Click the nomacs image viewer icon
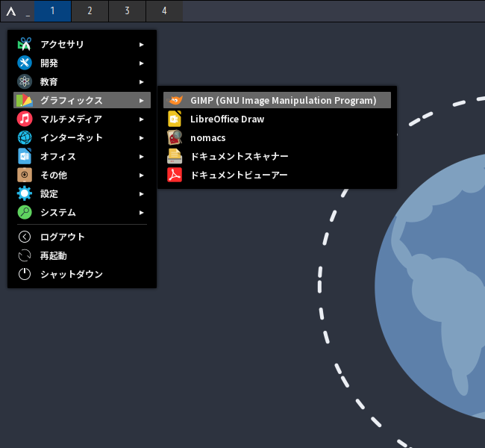485x448 pixels. click(175, 137)
